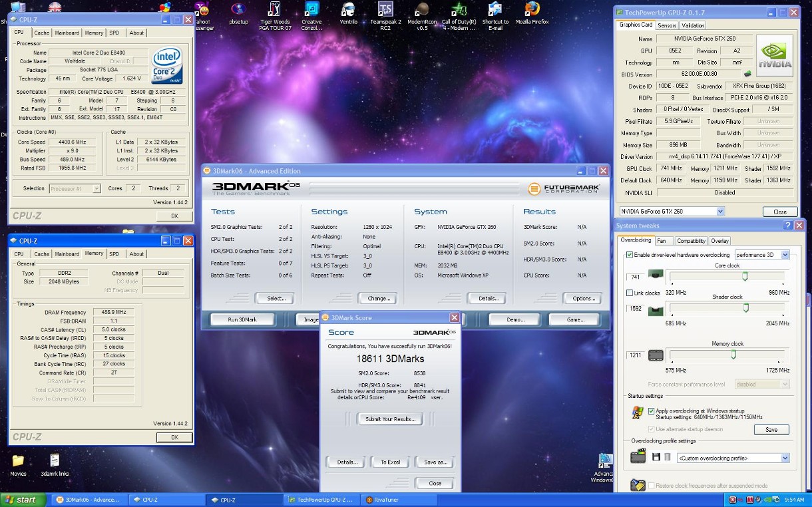Open Teamspeak 2 RC2 desktop icon
Screen dimensions: 812x507
(385, 16)
